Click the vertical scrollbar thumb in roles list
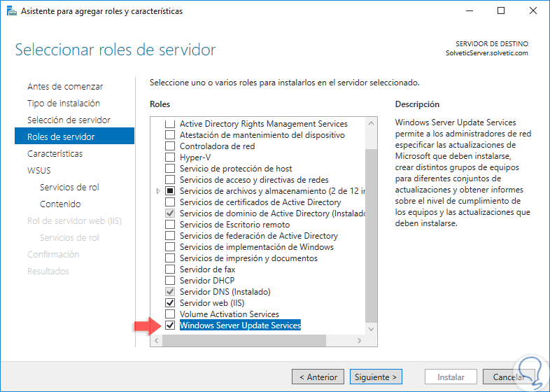Screen dimensions: 550x392 pyautogui.click(x=372, y=235)
